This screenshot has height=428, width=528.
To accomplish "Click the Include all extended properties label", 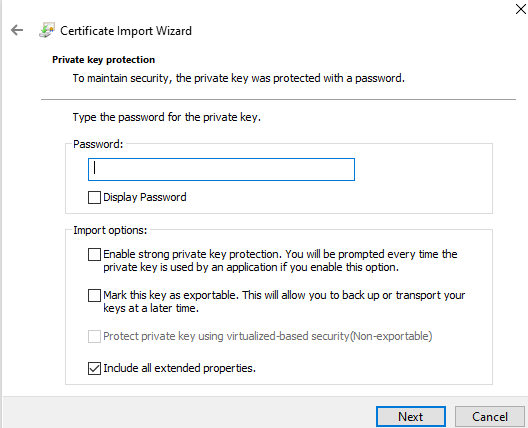I will 179,368.
